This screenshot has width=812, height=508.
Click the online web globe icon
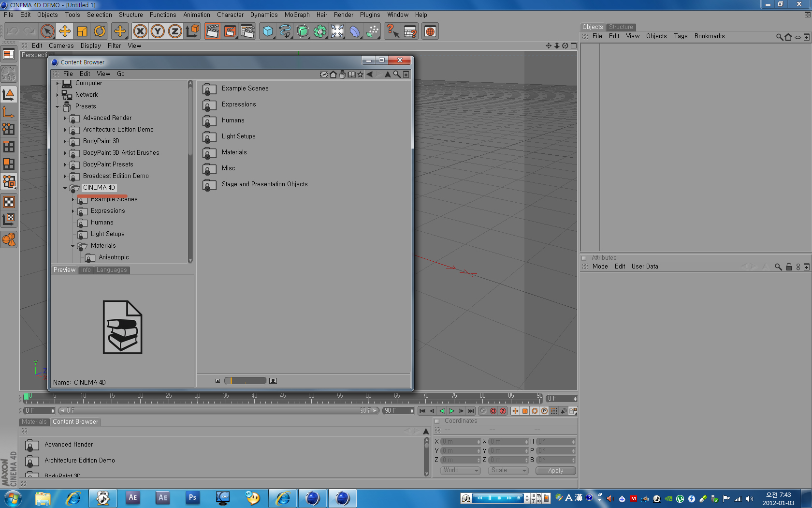click(430, 31)
